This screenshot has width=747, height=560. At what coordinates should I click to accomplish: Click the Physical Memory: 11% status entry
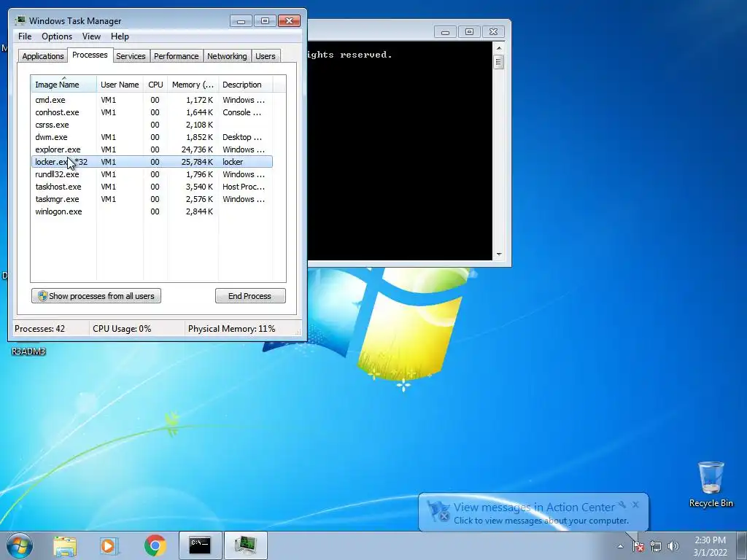click(231, 329)
